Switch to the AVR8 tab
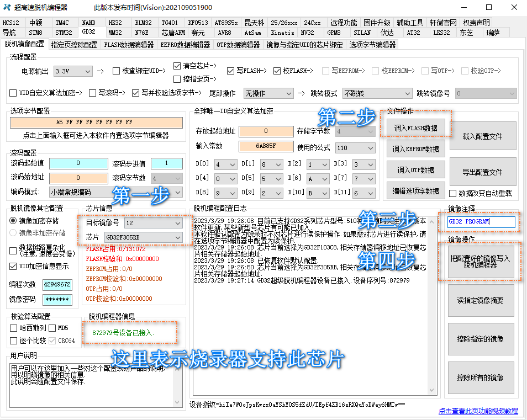The width and height of the screenshot is (527, 420). pos(224,33)
